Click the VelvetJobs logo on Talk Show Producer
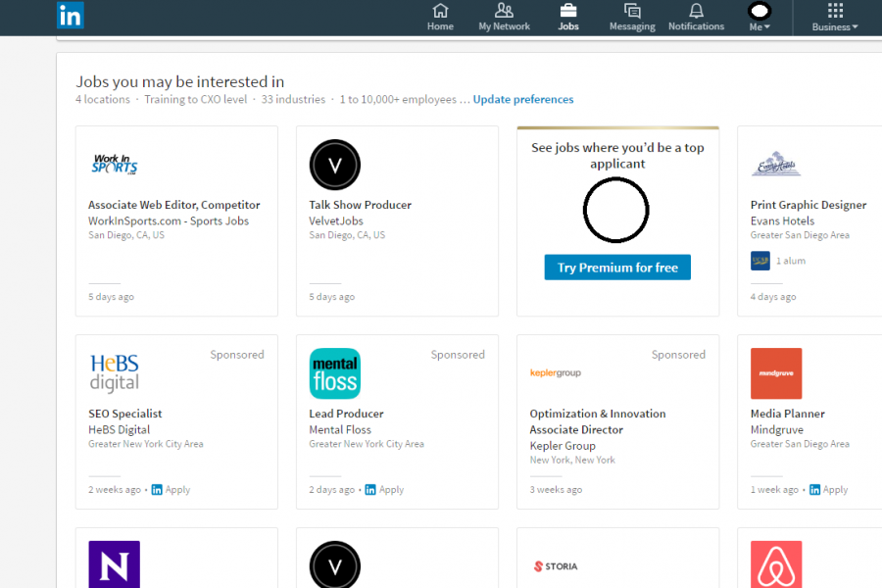 [335, 165]
